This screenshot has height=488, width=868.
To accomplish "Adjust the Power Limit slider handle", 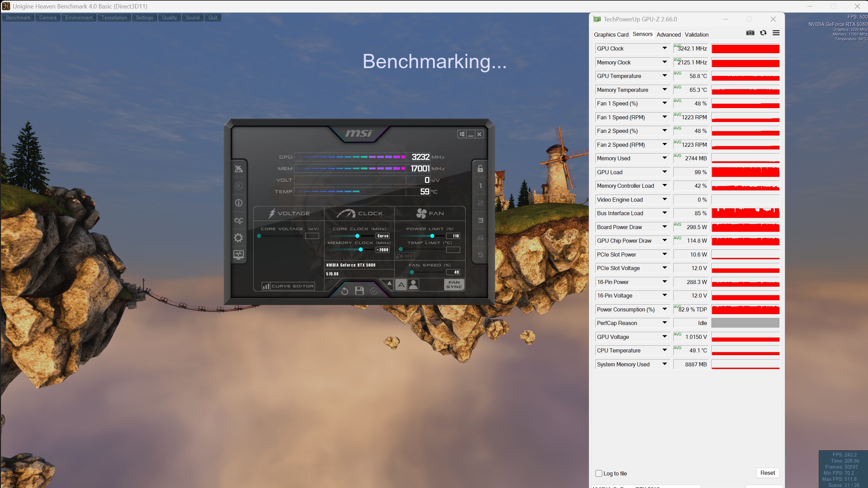I will pos(432,236).
